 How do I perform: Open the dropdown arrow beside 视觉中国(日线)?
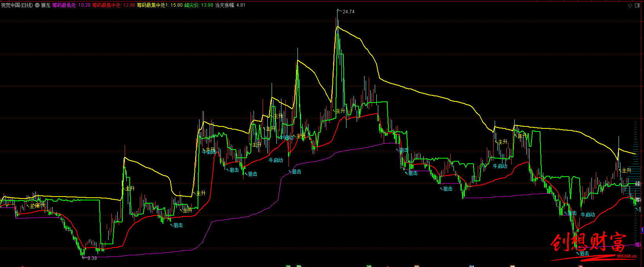pos(37,5)
